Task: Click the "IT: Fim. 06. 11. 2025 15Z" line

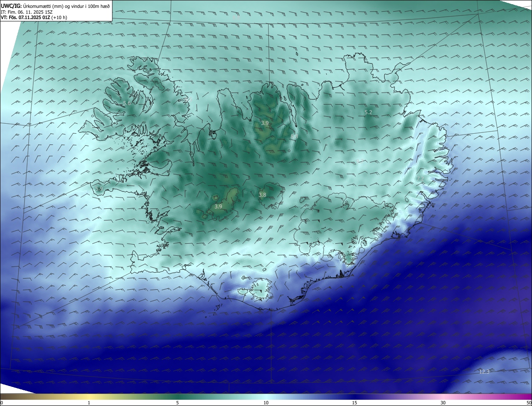Action: click(27, 12)
